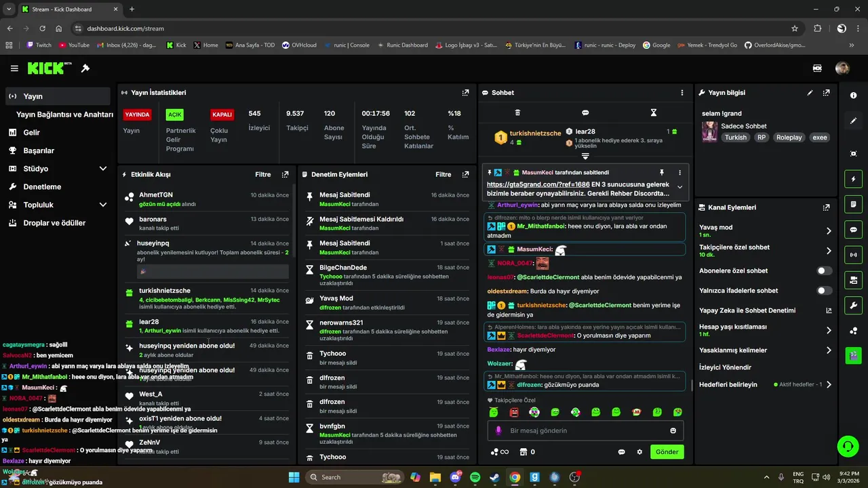The width and height of the screenshot is (868, 488).
Task: Open the Filtre option in Etkinlik Akışı
Action: pyautogui.click(x=263, y=175)
